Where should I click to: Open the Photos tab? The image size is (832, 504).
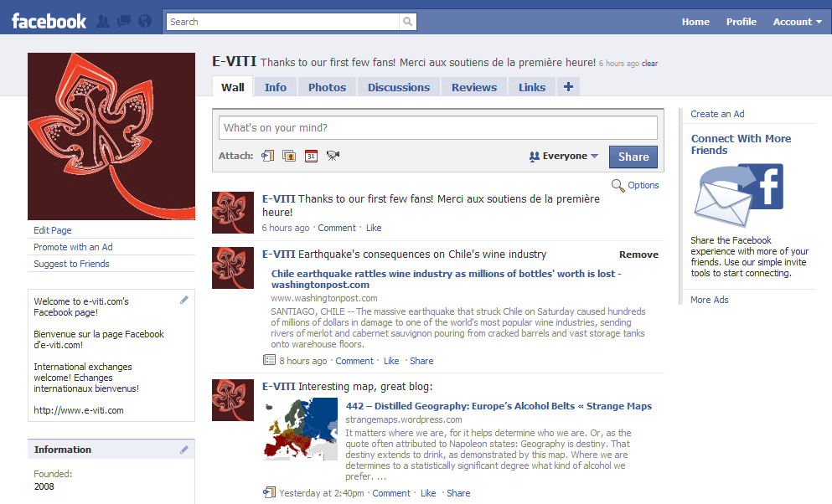tap(327, 87)
